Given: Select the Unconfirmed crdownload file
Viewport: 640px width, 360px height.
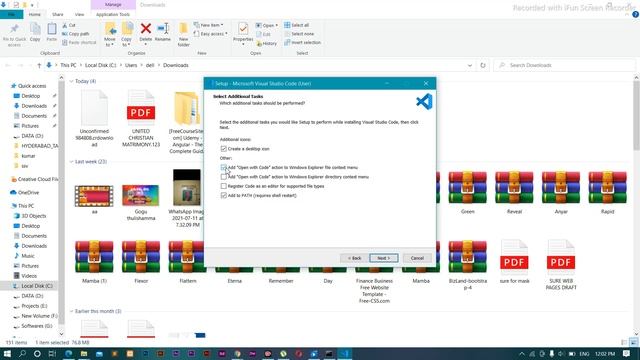Looking at the screenshot, I should pos(94,119).
